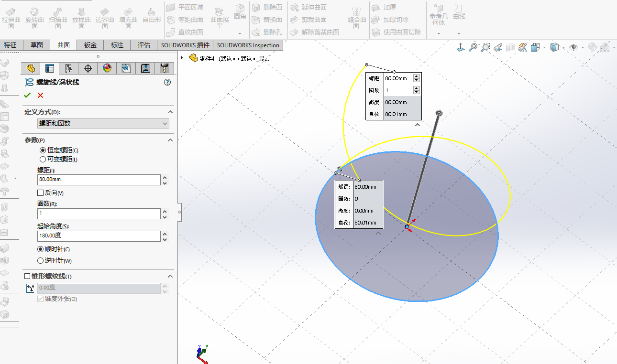617x364 pixels.
Task: Open the DimXpertManager crosshair tab
Action: [88, 68]
